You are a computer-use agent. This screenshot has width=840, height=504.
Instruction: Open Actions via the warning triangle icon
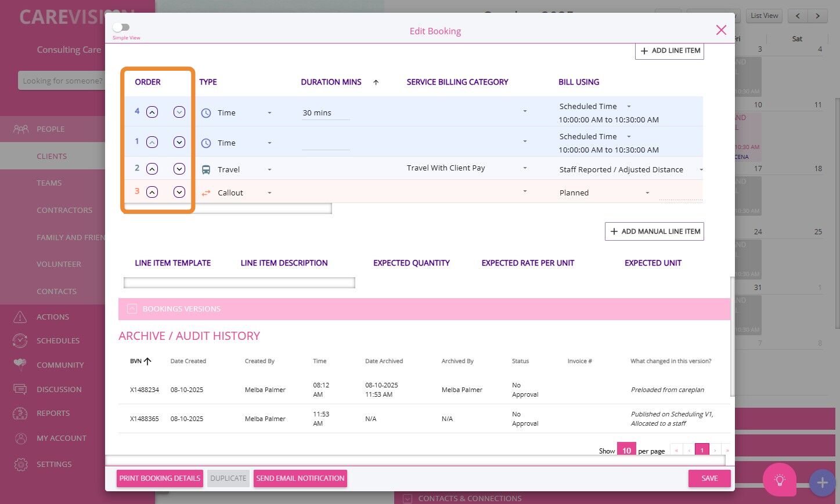click(x=20, y=317)
